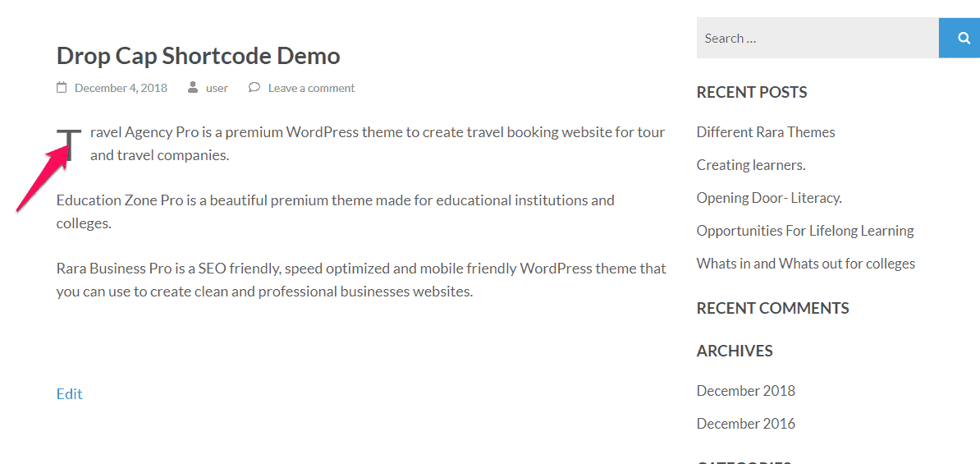Open the author link named user
The image size is (980, 464).
(217, 88)
